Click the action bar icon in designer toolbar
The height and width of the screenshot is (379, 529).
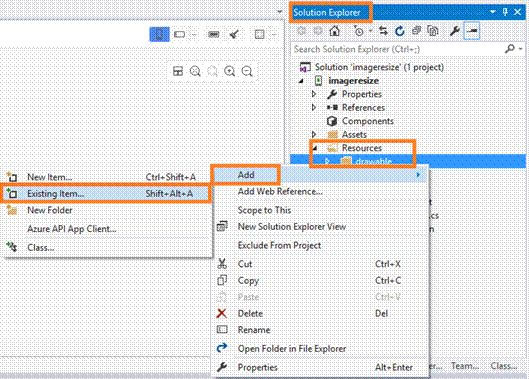(214, 34)
